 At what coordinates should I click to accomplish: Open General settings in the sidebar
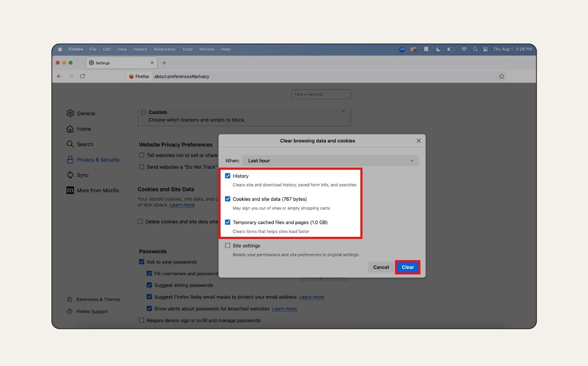[x=81, y=114]
